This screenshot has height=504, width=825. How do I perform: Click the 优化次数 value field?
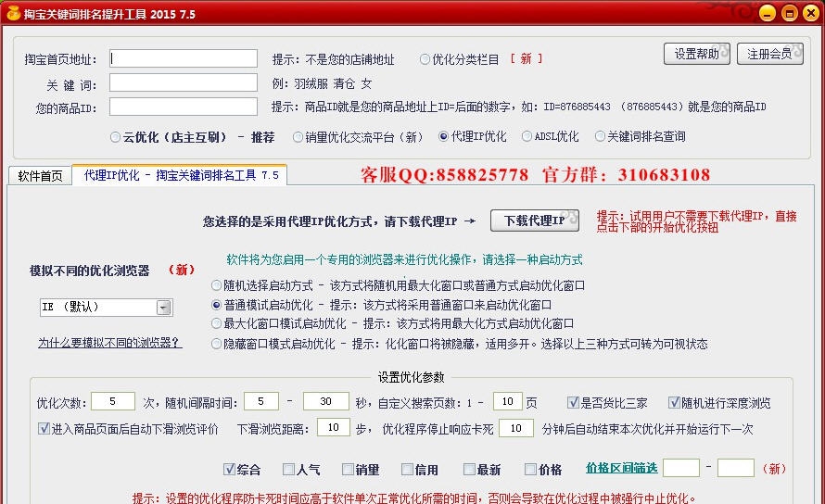click(x=112, y=401)
